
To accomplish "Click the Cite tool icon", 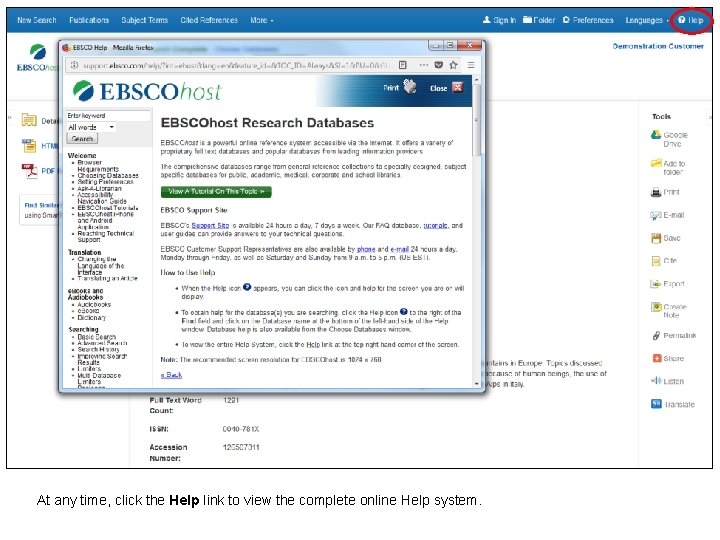I will pyautogui.click(x=656, y=261).
